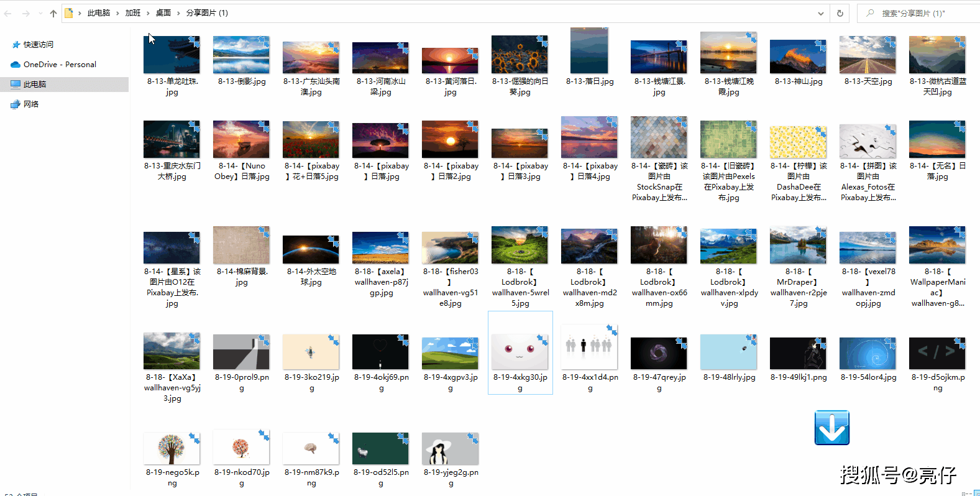Click the Back navigation arrow

pos(8,13)
